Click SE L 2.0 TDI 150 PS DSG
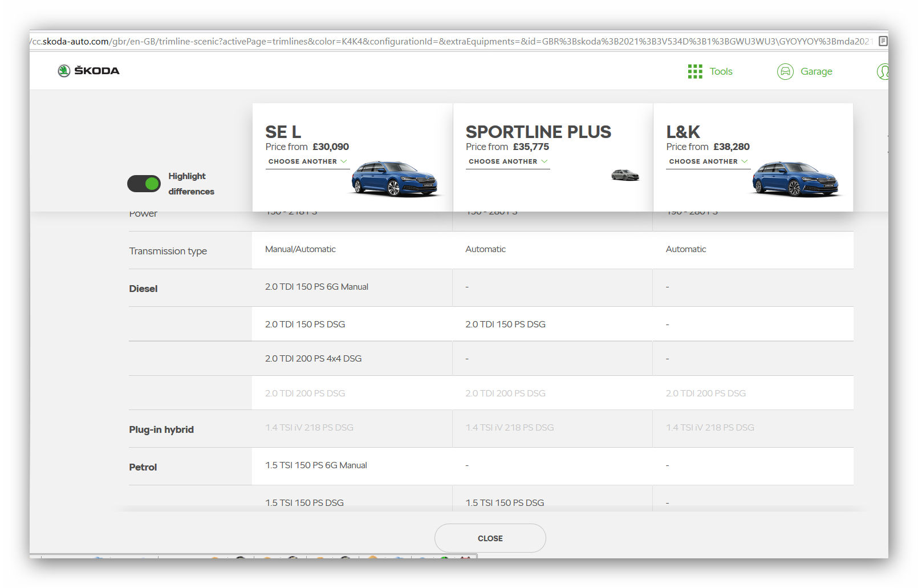918x588 pixels. click(x=305, y=325)
